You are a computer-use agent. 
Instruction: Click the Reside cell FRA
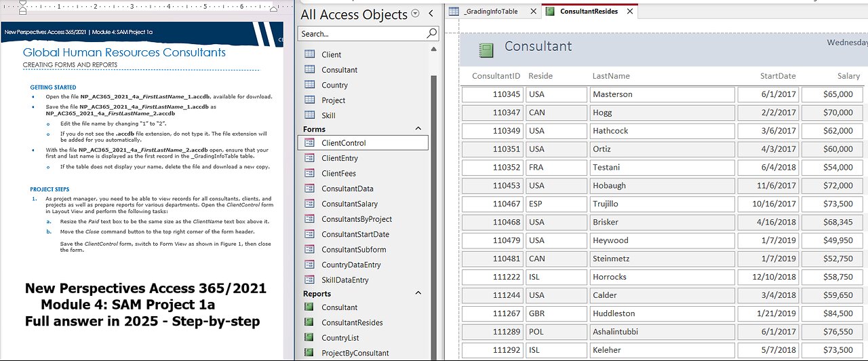(557, 167)
